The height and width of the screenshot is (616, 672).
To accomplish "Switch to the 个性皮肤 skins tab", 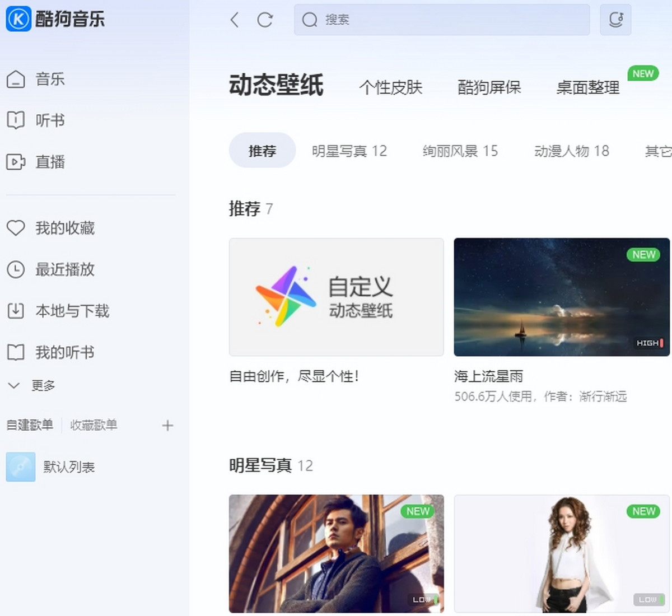I will tap(390, 87).
